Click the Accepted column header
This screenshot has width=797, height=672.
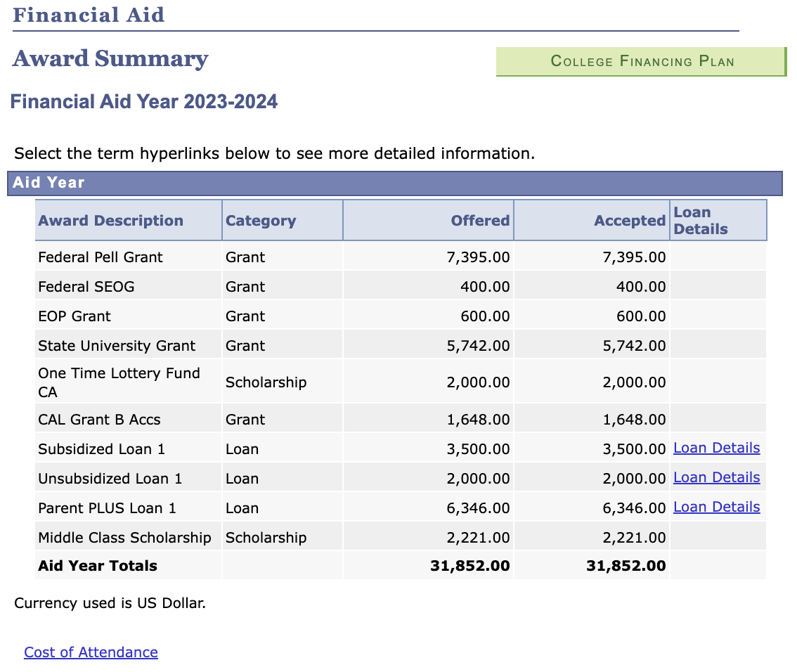(x=592, y=220)
